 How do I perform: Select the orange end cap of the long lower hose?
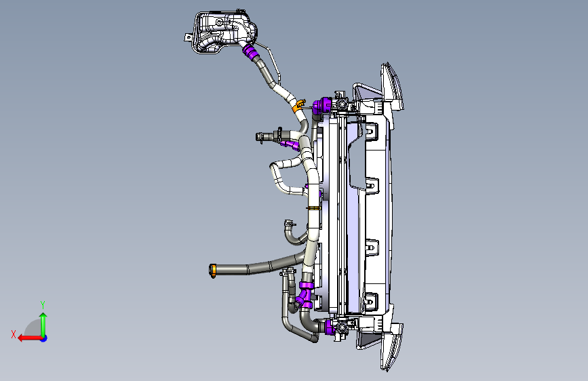coord(213,270)
